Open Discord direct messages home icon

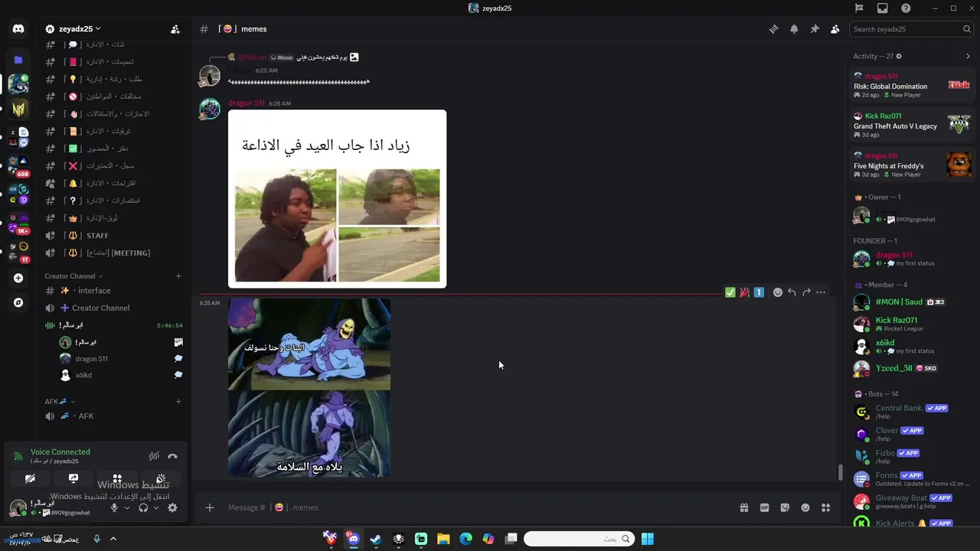pos(18,29)
